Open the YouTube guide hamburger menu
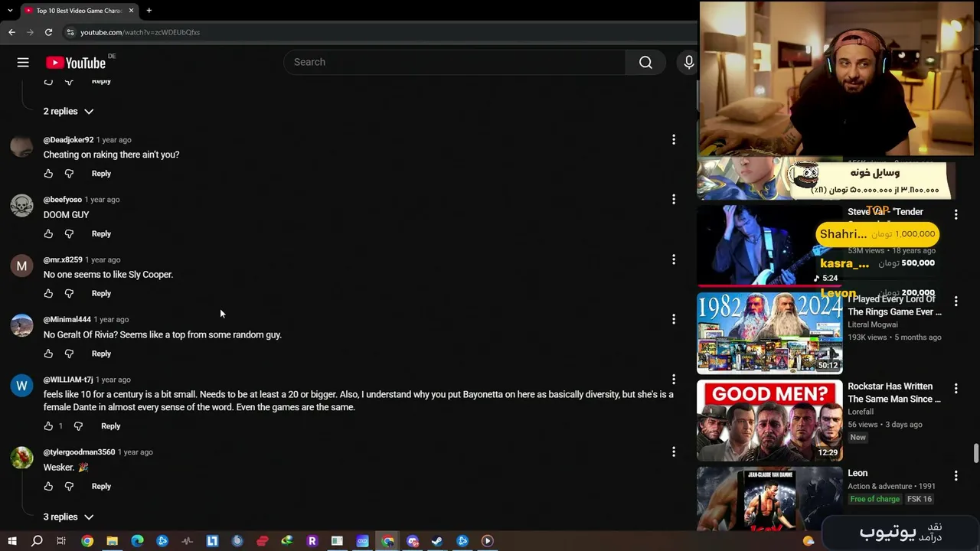980x551 pixels. coord(23,63)
